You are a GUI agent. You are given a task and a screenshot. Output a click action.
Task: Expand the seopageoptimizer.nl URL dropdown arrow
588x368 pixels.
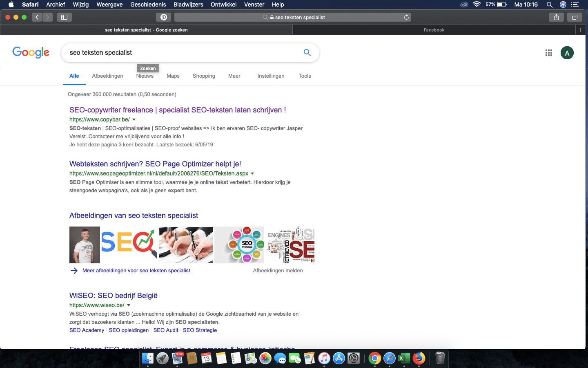[252, 174]
